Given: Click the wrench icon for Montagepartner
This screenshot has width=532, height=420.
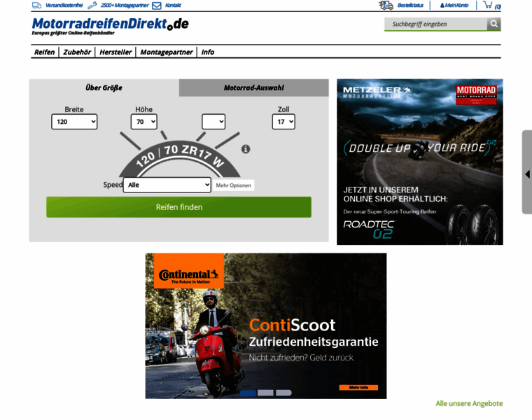Looking at the screenshot, I should coord(92,6).
